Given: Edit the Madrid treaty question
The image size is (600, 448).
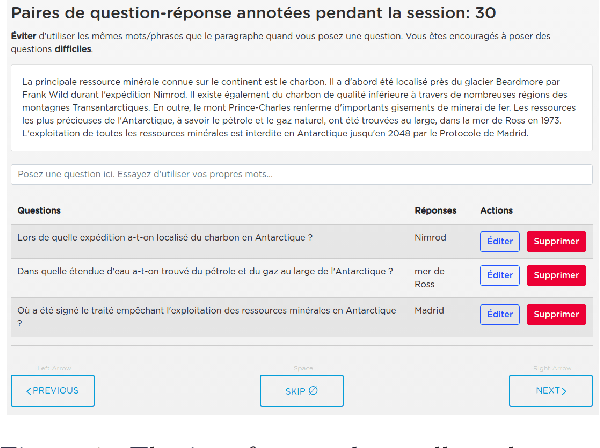Looking at the screenshot, I should 500,314.
